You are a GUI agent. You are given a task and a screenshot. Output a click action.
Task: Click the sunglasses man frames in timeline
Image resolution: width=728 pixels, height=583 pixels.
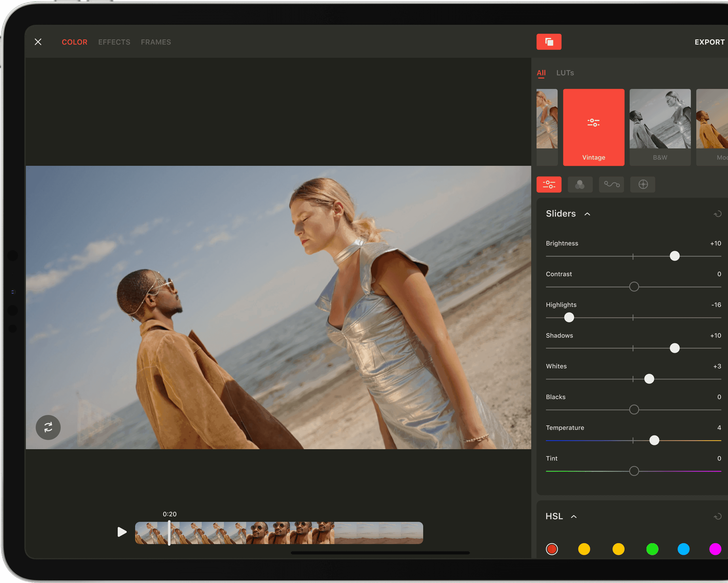tap(290, 533)
